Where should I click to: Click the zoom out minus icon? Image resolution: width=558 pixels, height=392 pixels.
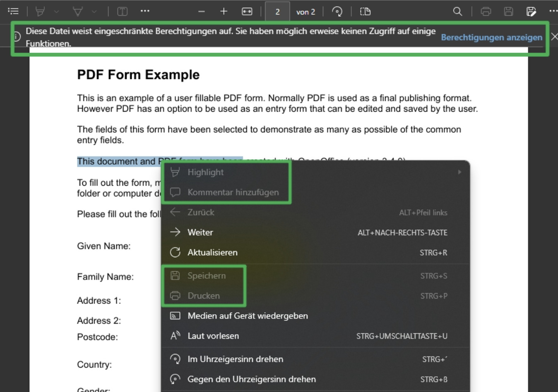(x=202, y=12)
